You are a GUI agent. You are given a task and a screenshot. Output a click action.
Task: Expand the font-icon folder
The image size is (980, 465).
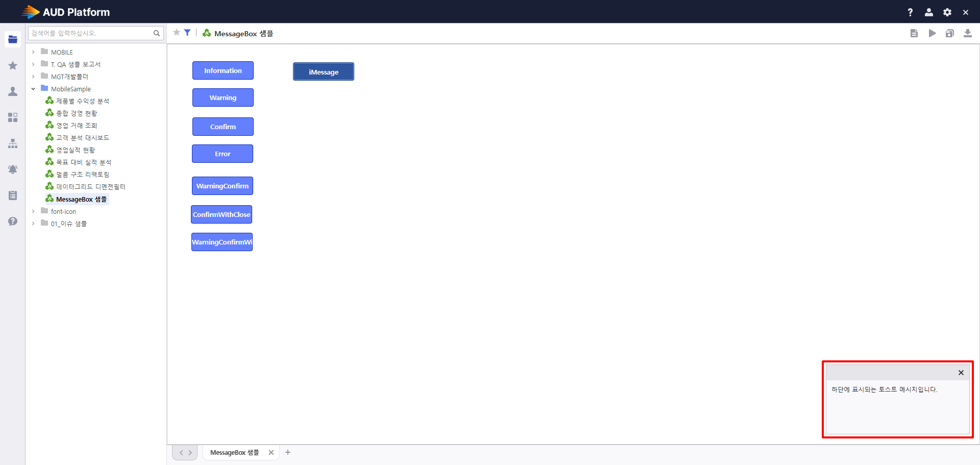pyautogui.click(x=33, y=211)
